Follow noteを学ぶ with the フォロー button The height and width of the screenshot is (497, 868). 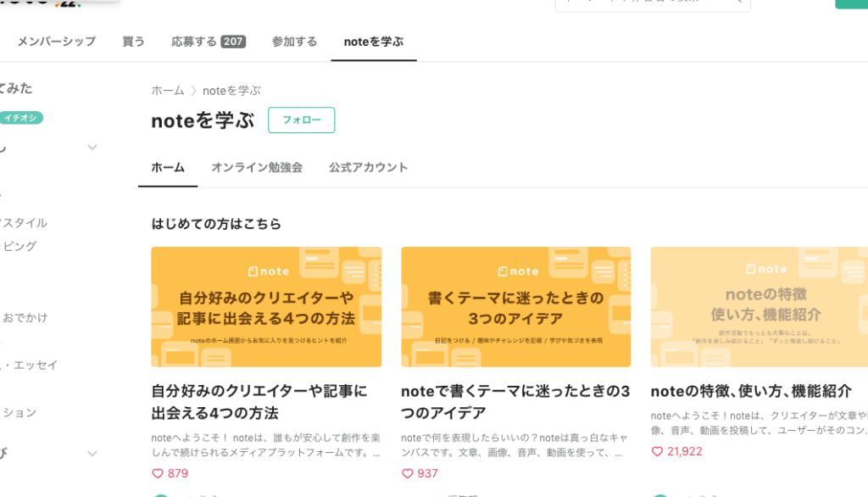click(x=301, y=120)
